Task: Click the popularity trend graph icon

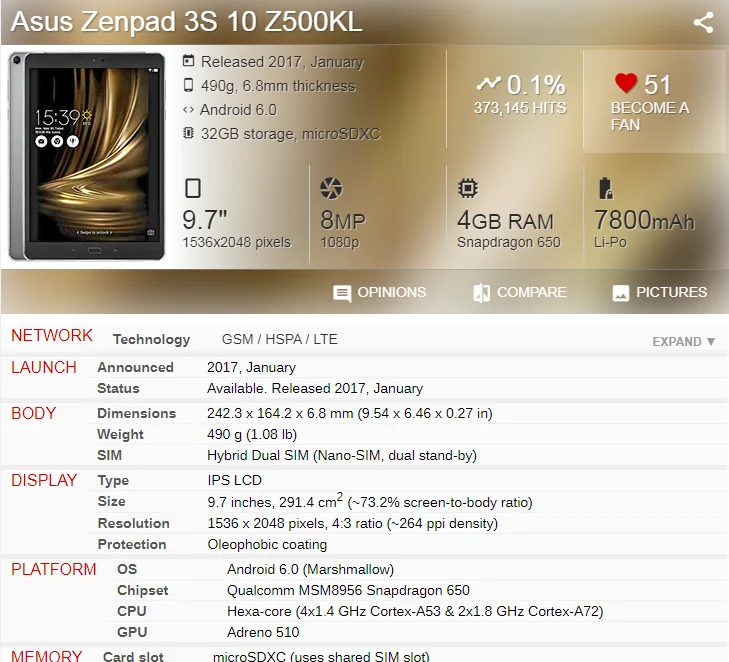Action: tap(489, 84)
